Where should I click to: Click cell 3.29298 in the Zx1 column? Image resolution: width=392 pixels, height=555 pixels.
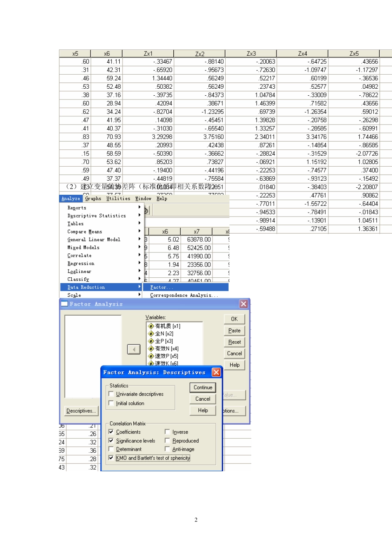click(x=148, y=137)
